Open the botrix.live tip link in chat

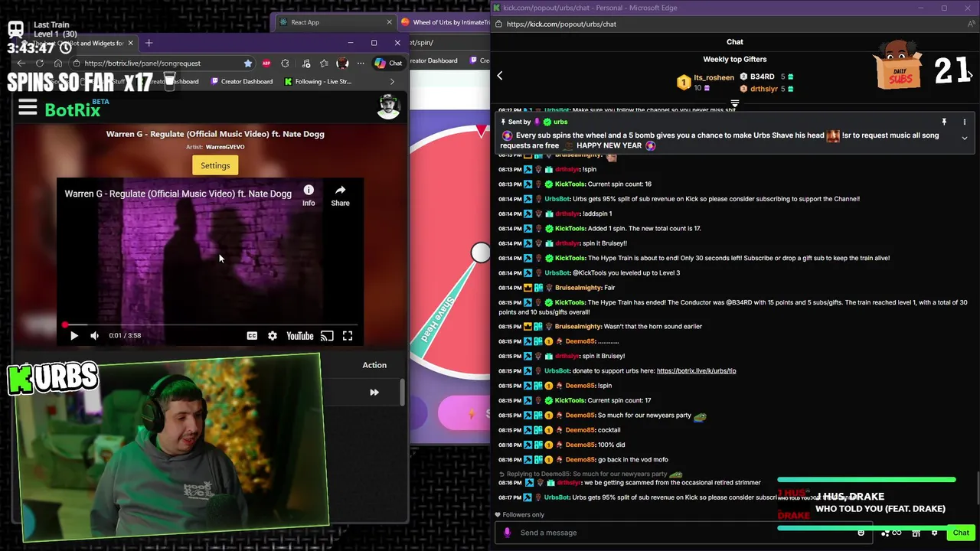tap(696, 370)
